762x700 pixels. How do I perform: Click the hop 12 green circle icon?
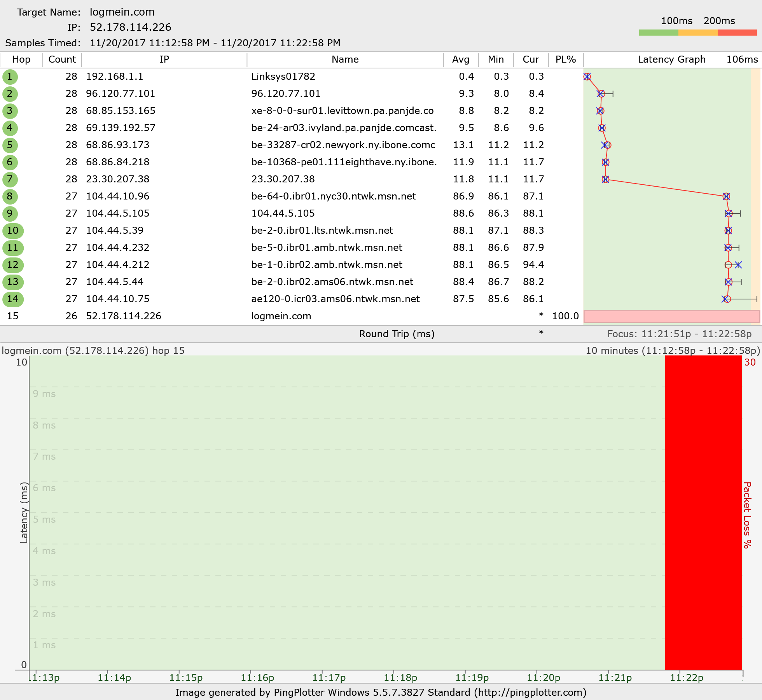tap(13, 265)
